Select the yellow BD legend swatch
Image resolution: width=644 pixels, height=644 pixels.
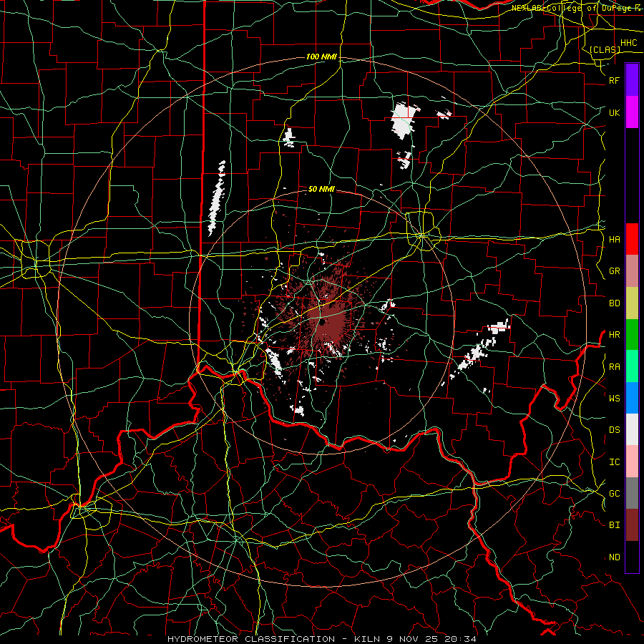click(632, 303)
